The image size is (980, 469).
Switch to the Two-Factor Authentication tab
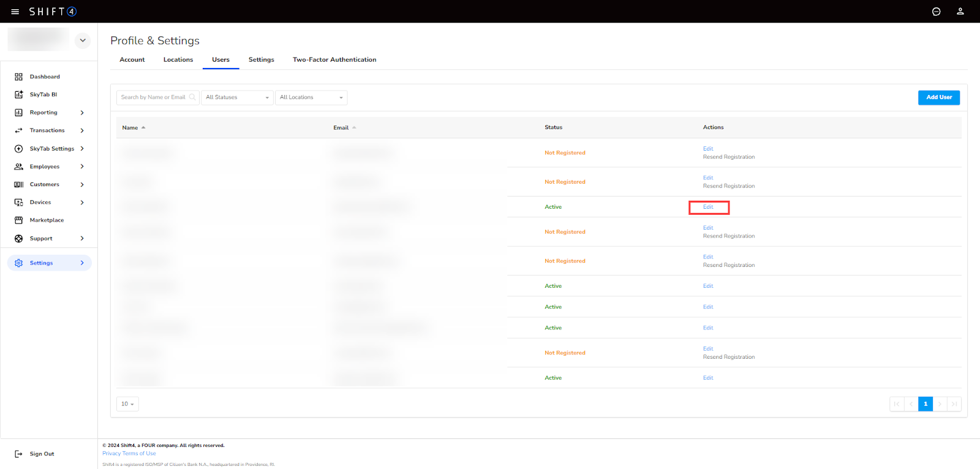334,60
